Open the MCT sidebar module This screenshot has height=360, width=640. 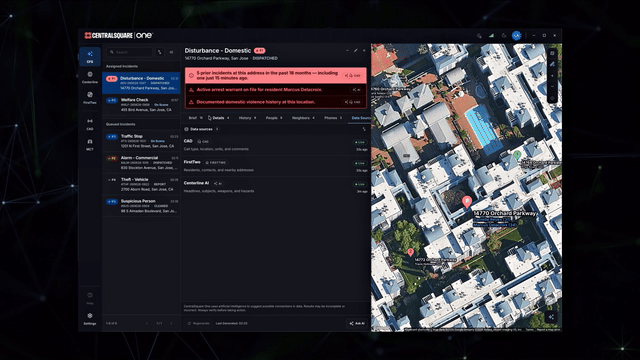coord(90,144)
